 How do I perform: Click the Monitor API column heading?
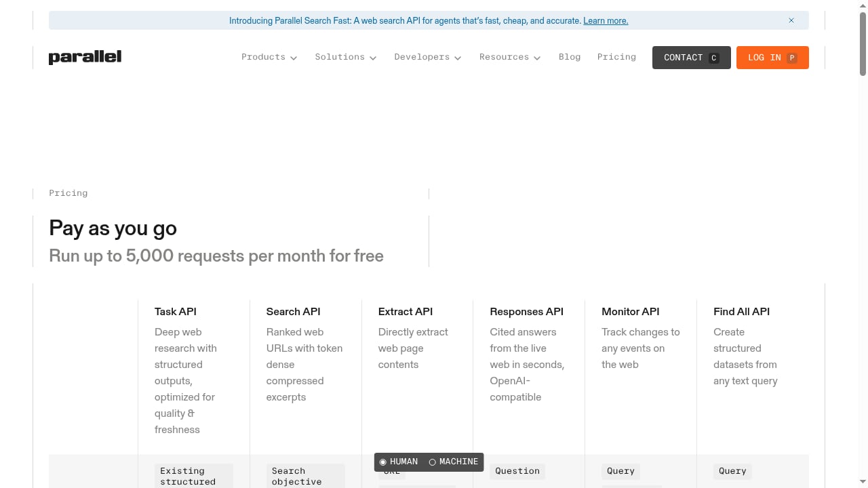pos(631,312)
